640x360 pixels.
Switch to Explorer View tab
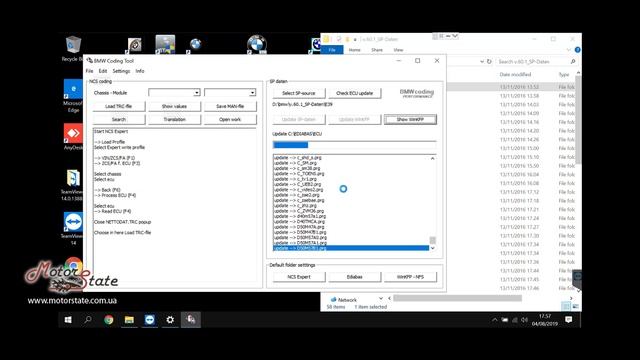point(398,50)
